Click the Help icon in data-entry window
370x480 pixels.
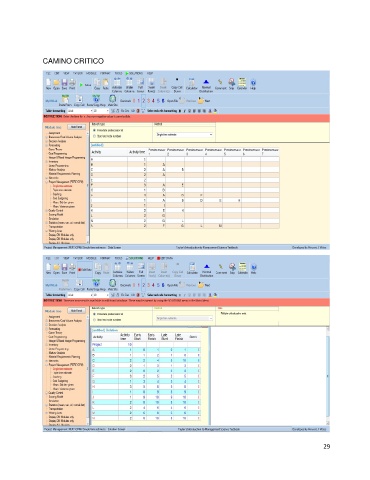[253, 84]
